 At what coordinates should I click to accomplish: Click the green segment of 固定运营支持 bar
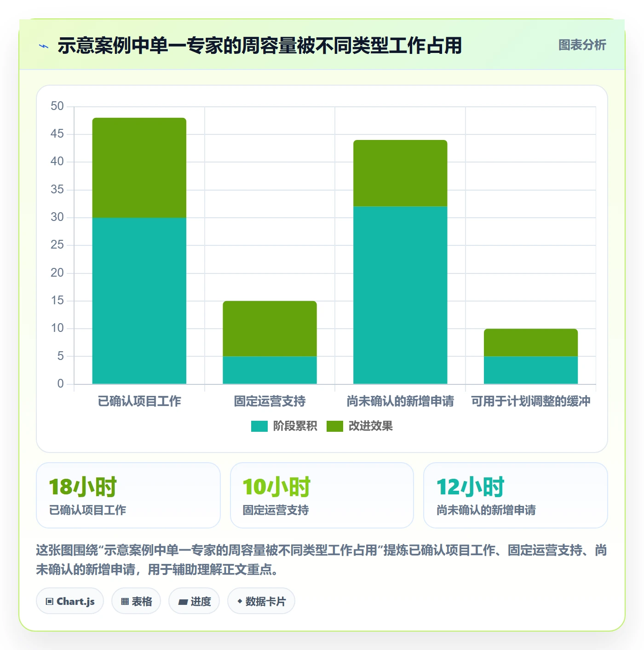[270, 329]
